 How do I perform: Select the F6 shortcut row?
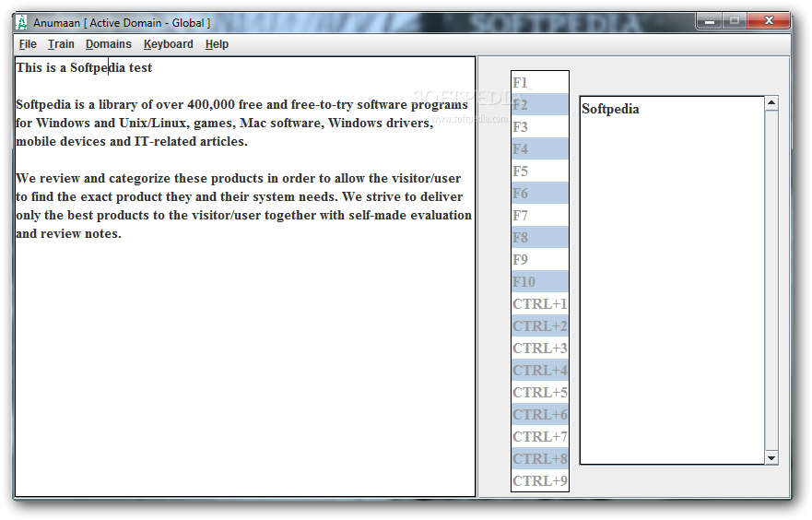tap(539, 194)
